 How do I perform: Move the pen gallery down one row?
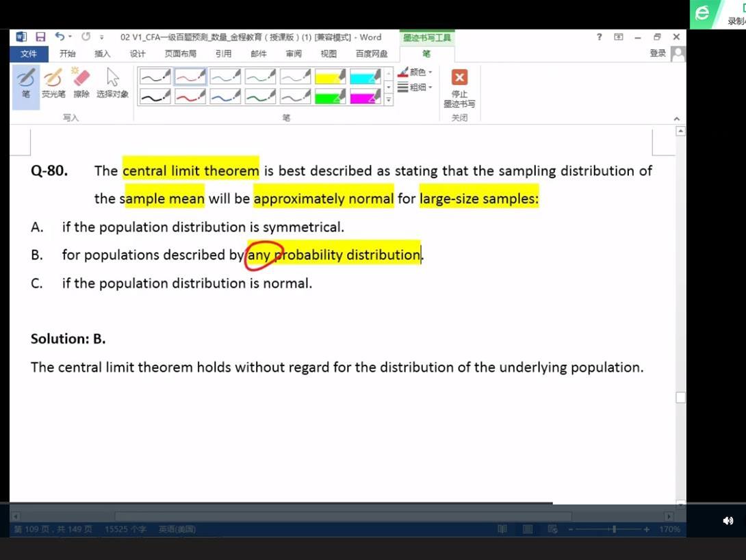pyautogui.click(x=389, y=87)
